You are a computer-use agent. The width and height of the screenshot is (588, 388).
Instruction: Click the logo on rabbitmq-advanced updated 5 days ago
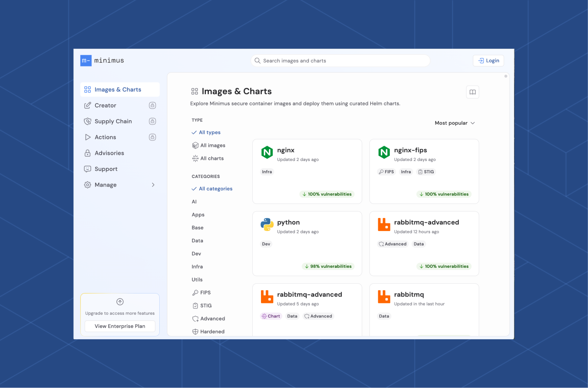pyautogui.click(x=267, y=297)
